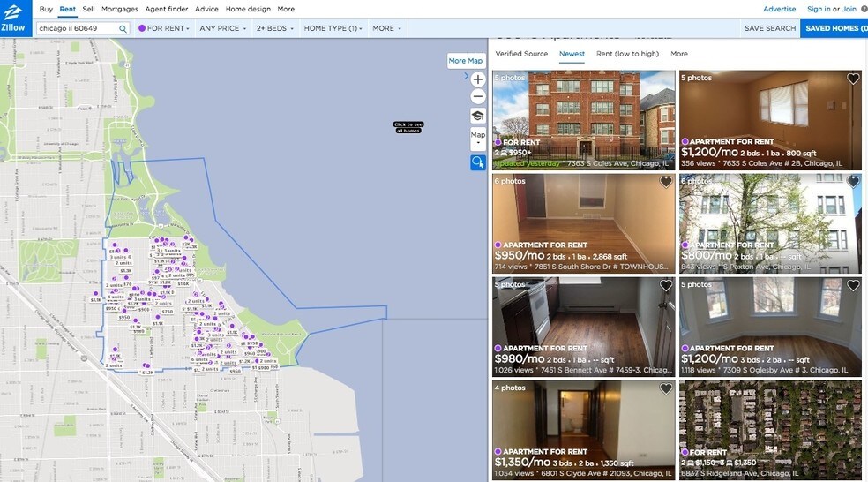Open the Buy menu
The width and height of the screenshot is (868, 482).
(46, 9)
